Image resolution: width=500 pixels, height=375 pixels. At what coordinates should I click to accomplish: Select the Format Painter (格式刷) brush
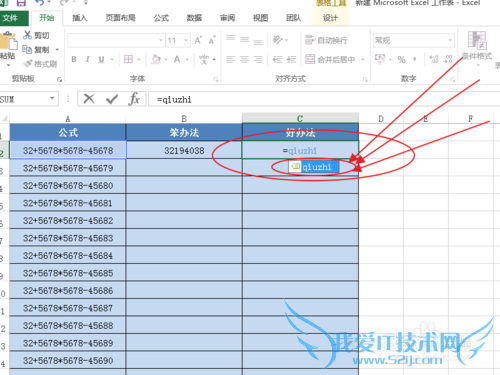28,63
